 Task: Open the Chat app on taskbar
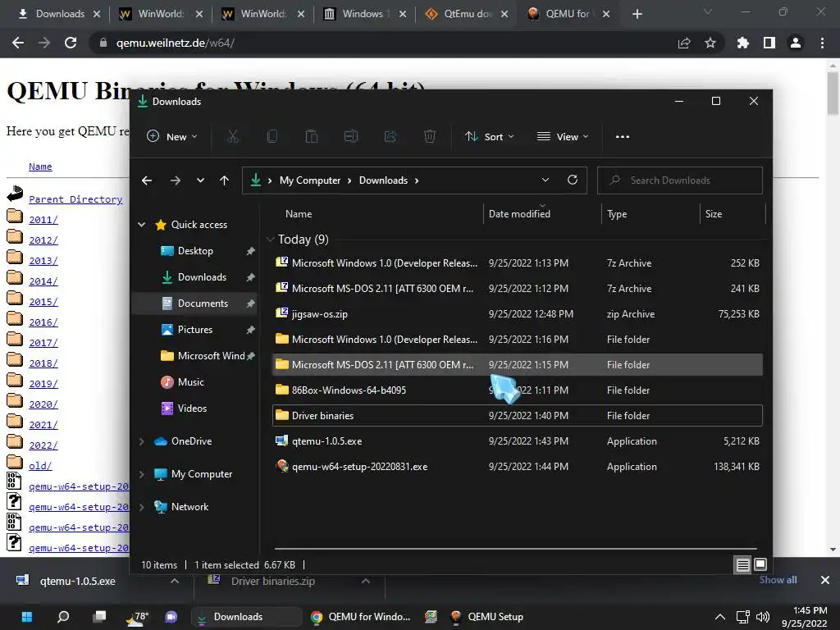[171, 617]
